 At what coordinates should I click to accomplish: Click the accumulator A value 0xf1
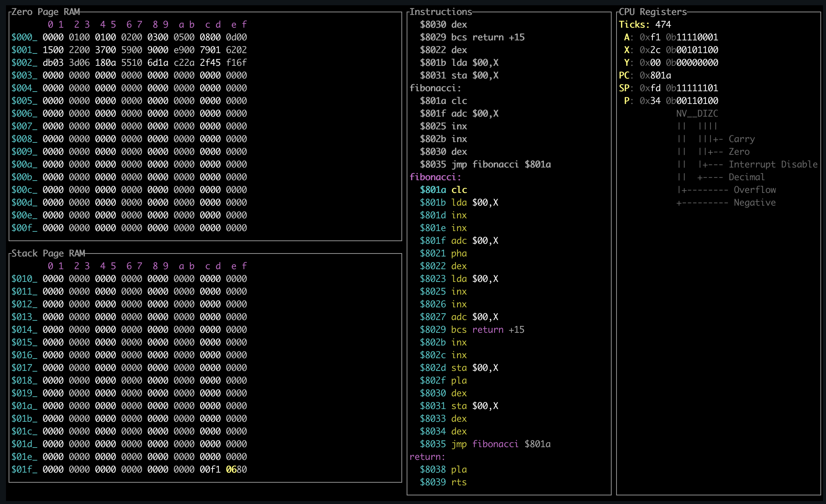[x=650, y=37]
